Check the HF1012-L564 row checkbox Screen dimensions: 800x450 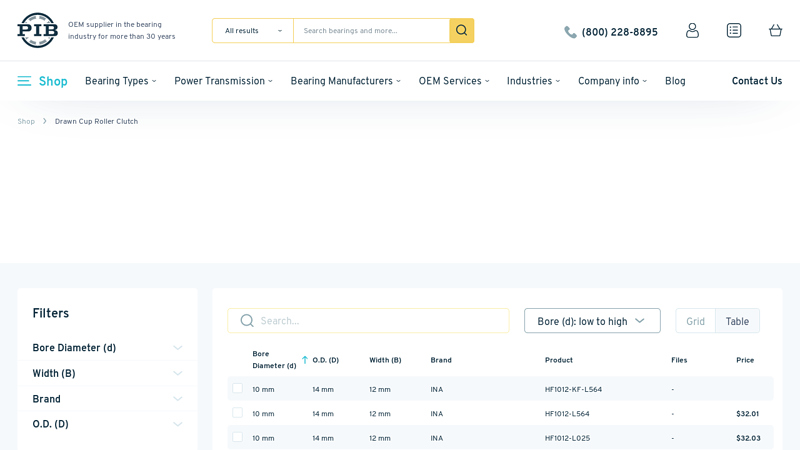[x=238, y=412]
